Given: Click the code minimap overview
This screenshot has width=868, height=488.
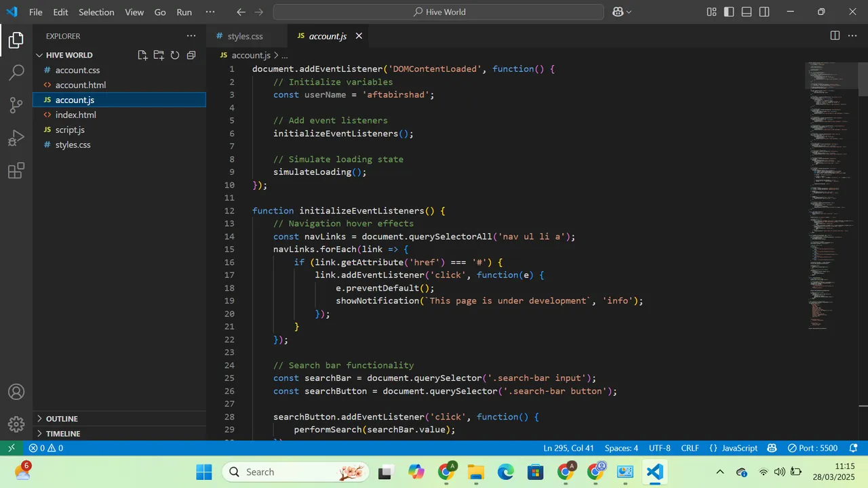Looking at the screenshot, I should [x=831, y=197].
